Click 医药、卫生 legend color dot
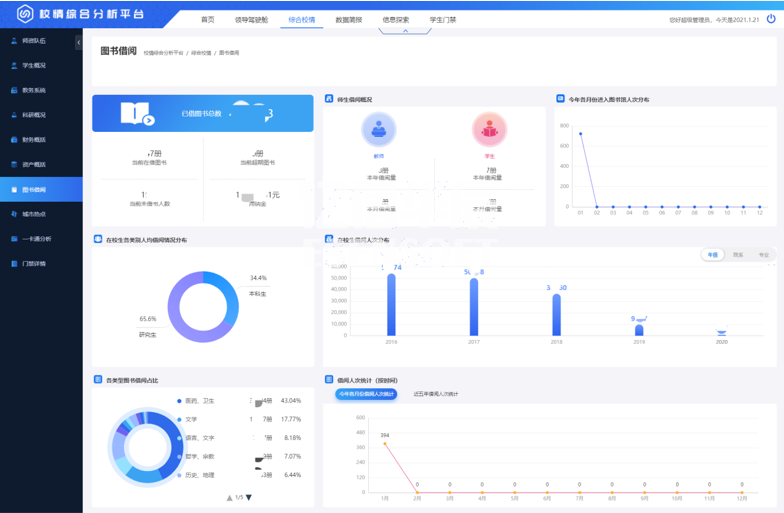 coord(179,401)
